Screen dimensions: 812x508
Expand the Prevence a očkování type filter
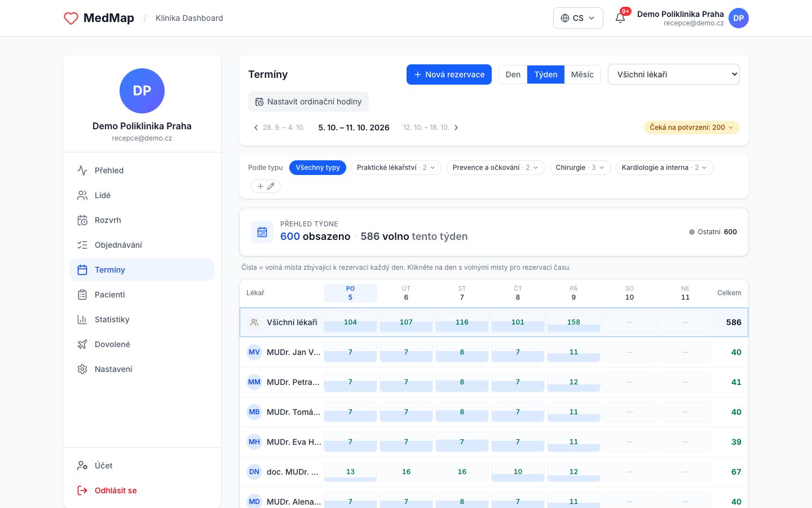coord(496,168)
